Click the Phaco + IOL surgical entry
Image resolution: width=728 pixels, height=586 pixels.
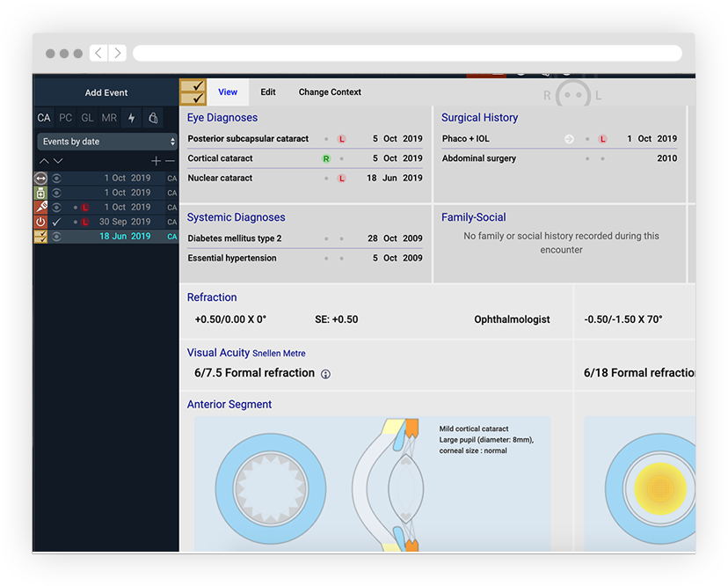pos(465,138)
